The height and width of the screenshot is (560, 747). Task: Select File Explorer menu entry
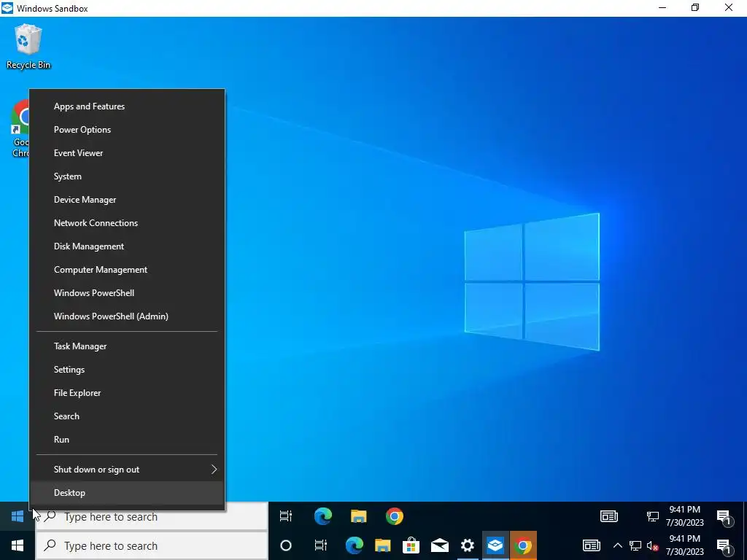click(x=127, y=393)
